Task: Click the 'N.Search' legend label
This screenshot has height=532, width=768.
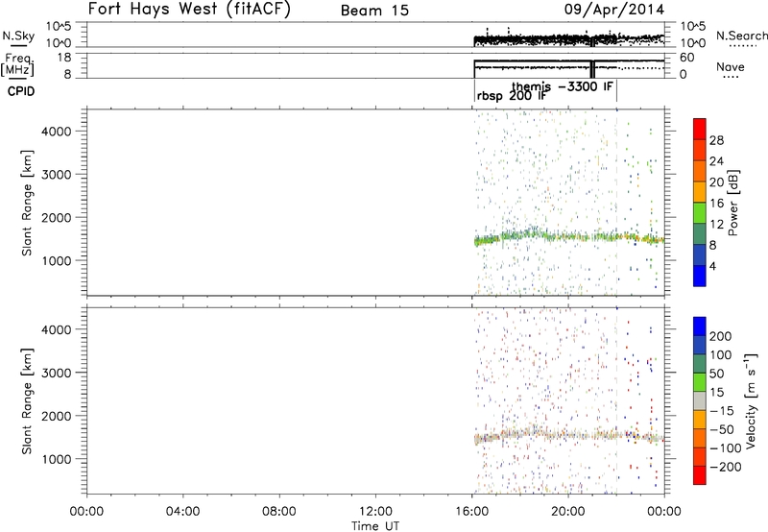Action: click(742, 36)
